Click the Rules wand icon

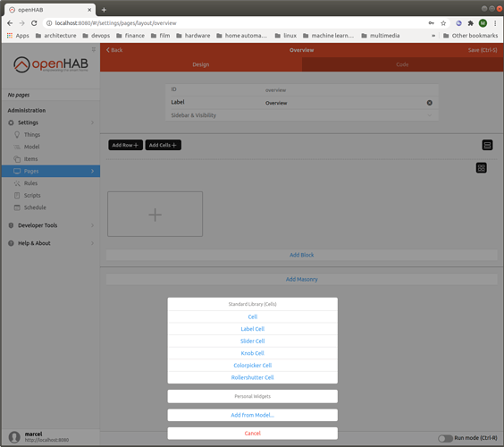tap(17, 183)
